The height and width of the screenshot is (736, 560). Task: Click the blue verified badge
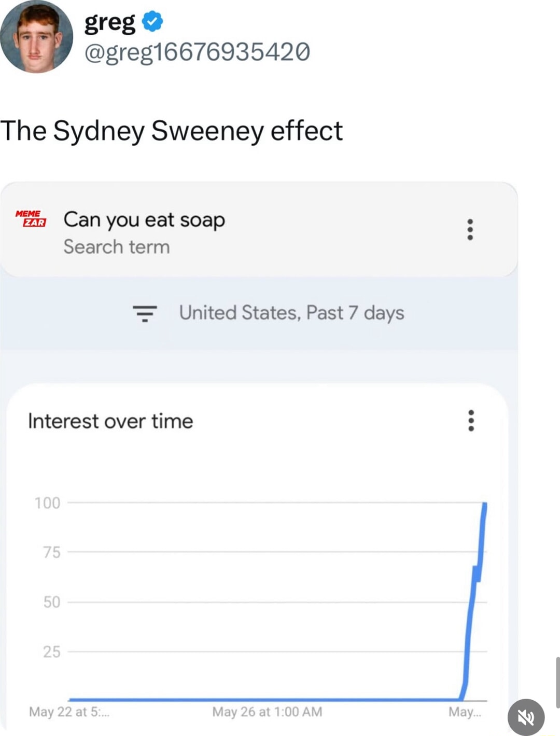pos(152,21)
